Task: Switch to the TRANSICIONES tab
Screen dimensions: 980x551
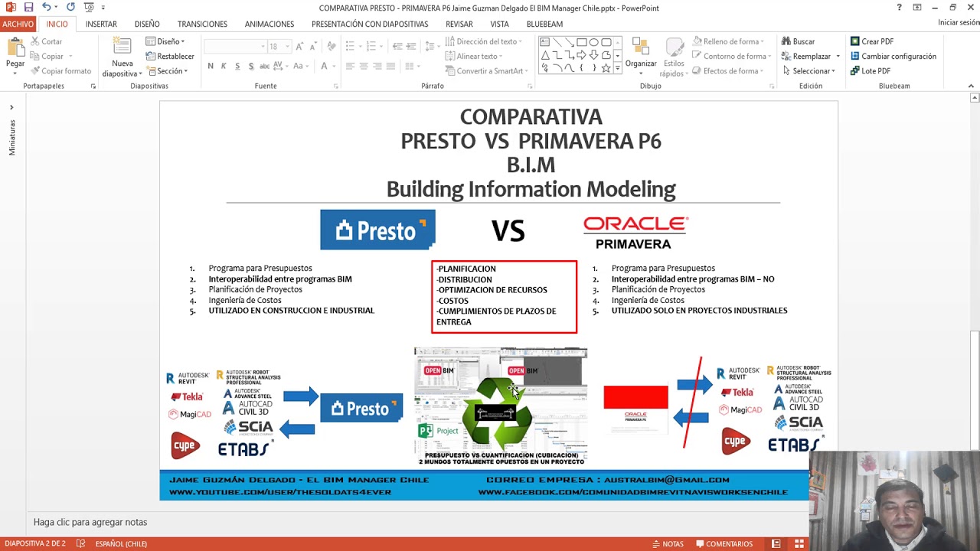Action: pos(202,24)
